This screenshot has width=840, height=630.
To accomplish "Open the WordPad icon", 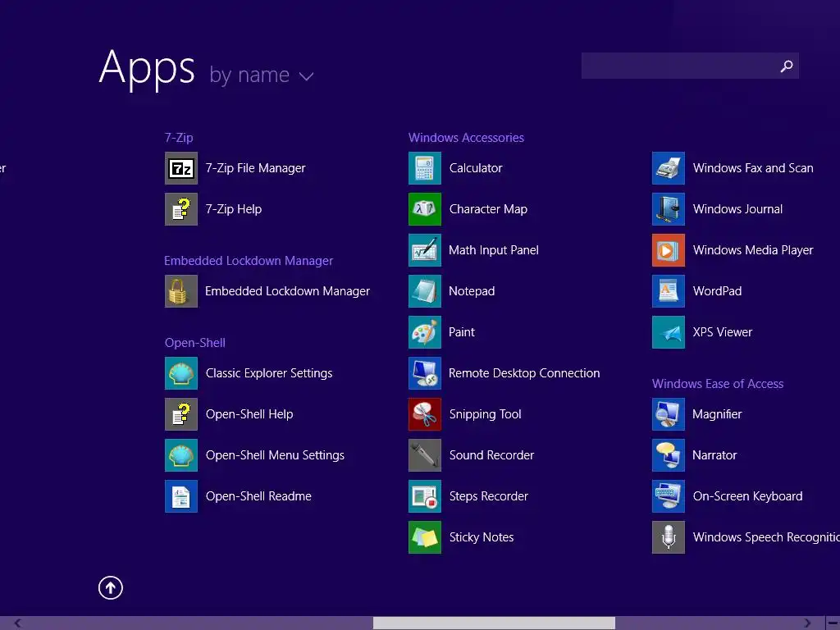I will point(669,291).
